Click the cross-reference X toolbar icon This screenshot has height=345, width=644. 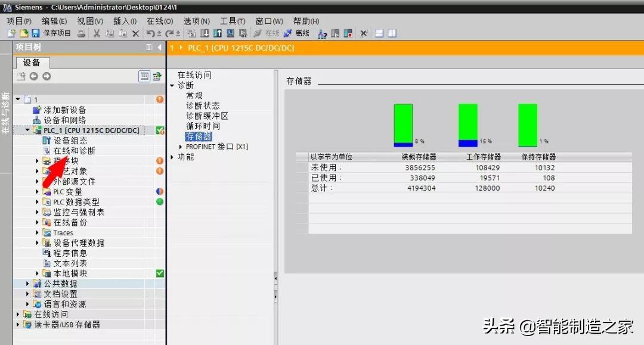(x=364, y=33)
